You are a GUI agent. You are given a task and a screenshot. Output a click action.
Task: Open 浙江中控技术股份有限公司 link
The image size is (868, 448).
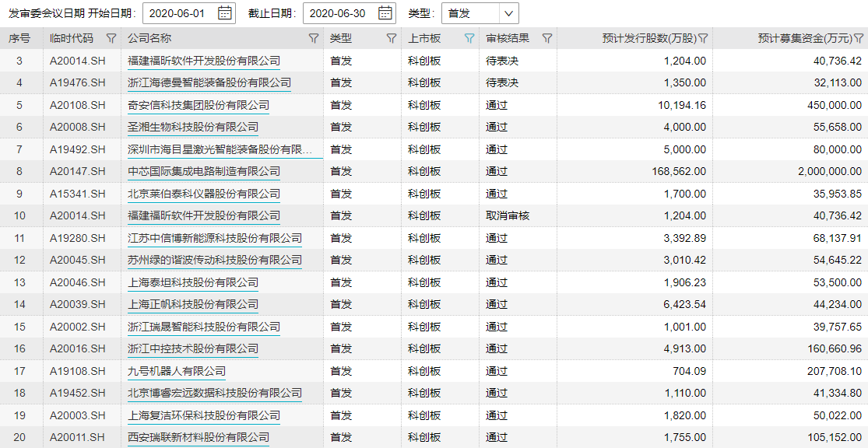click(192, 348)
